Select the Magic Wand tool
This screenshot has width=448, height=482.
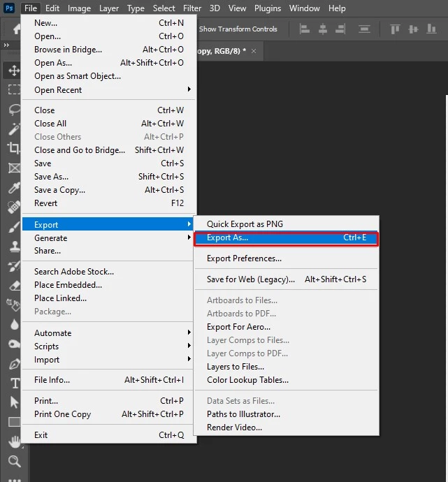(14, 129)
